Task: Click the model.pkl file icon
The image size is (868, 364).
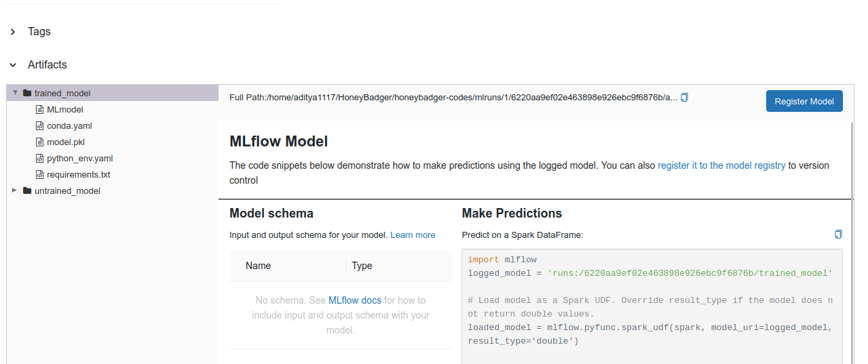Action: coord(39,142)
